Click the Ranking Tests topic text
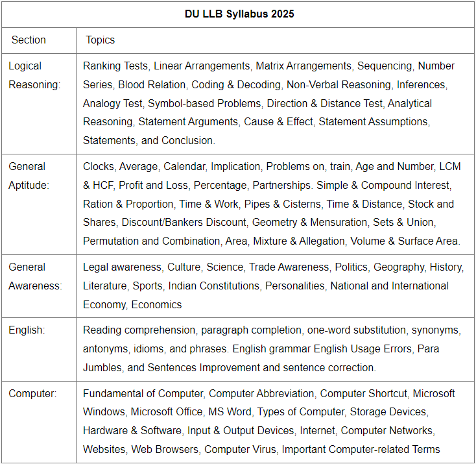This screenshot has height=464, width=476. [115, 66]
